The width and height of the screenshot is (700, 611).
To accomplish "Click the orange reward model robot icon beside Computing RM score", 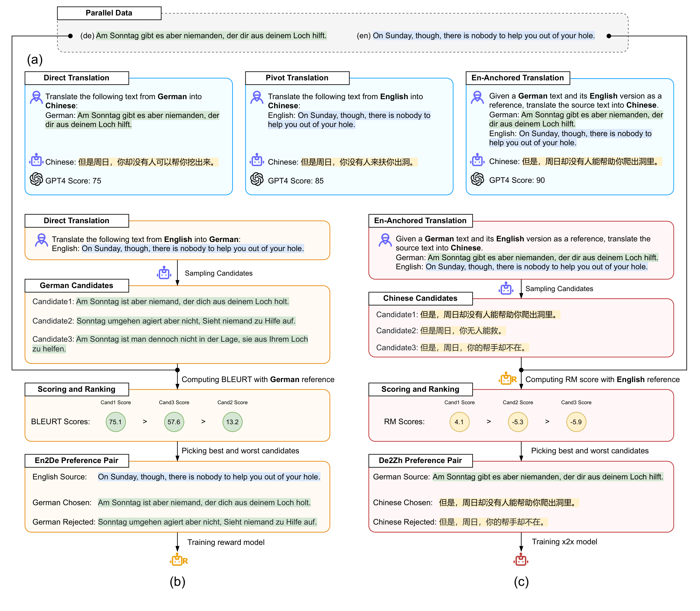I will click(508, 378).
